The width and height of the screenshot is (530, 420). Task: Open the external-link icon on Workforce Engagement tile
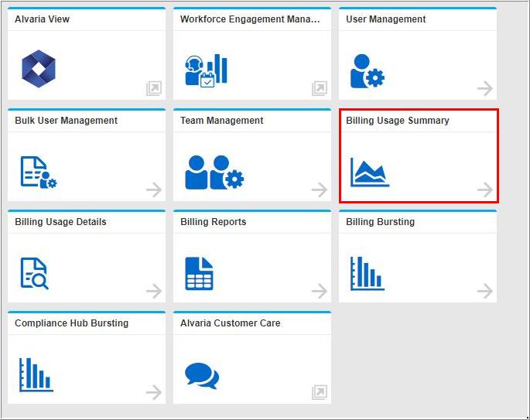pyautogui.click(x=320, y=89)
